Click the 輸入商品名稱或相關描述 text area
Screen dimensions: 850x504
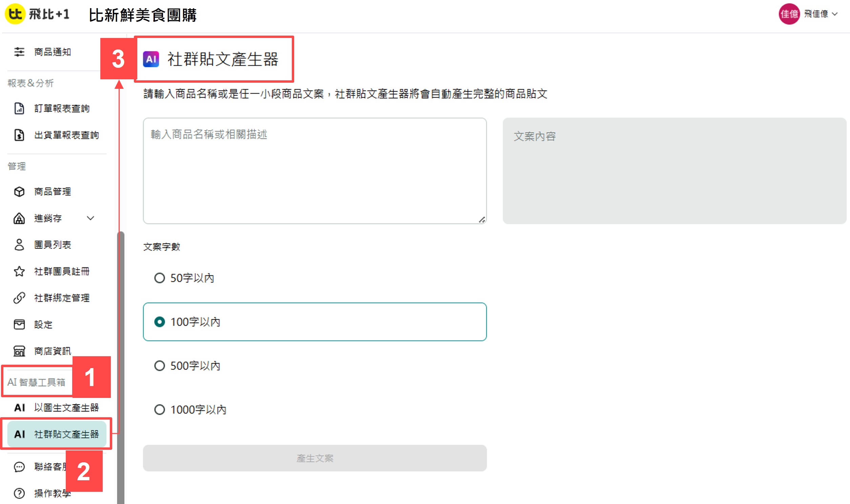[x=315, y=171]
